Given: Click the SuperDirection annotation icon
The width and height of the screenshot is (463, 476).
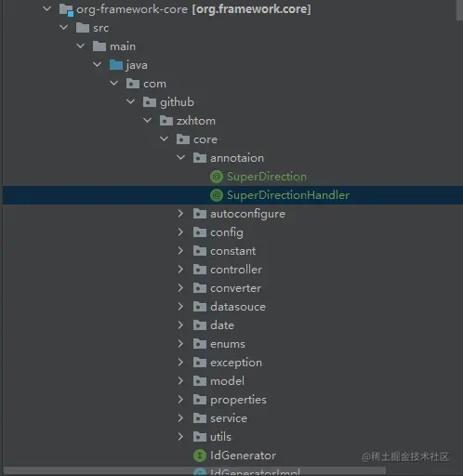Looking at the screenshot, I should tap(217, 177).
